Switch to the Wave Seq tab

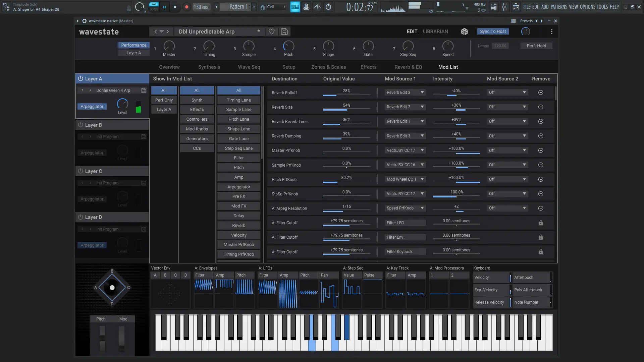click(x=249, y=67)
